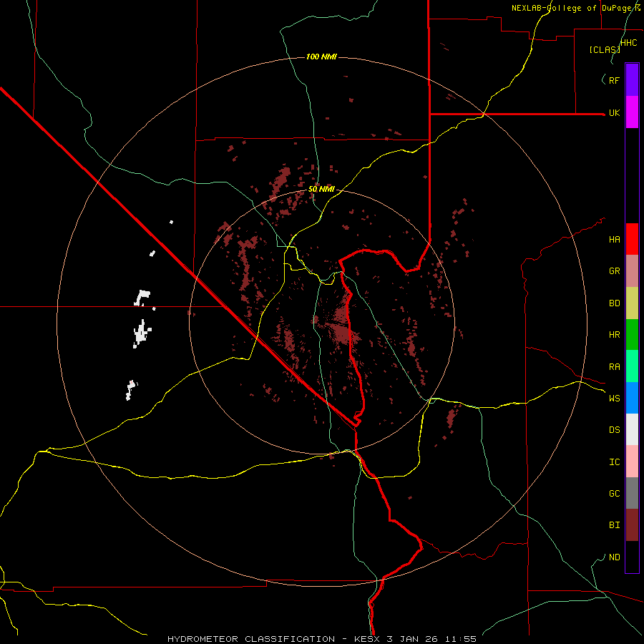The image size is (644, 644).
Task: Click the red HA color swatch
Action: pyautogui.click(x=632, y=238)
